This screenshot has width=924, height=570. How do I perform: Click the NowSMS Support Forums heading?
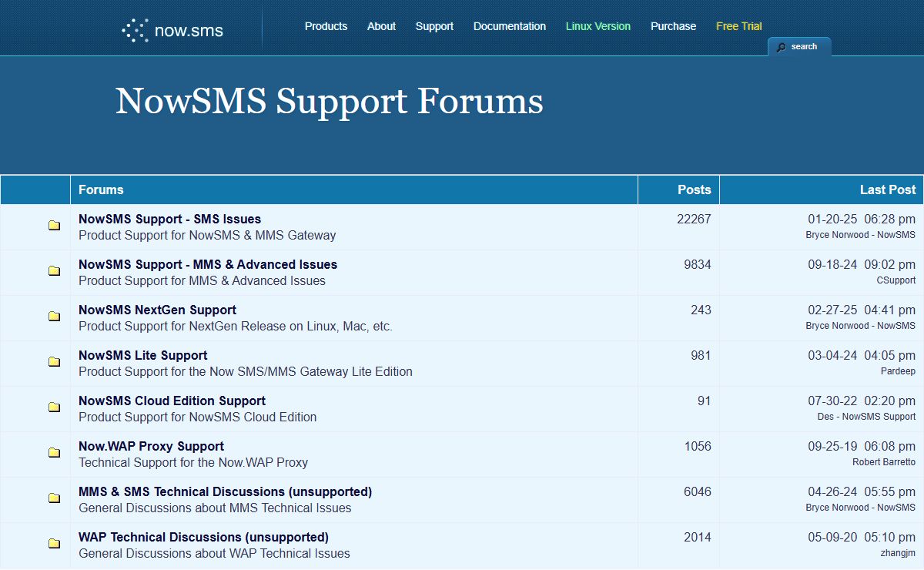tap(329, 102)
